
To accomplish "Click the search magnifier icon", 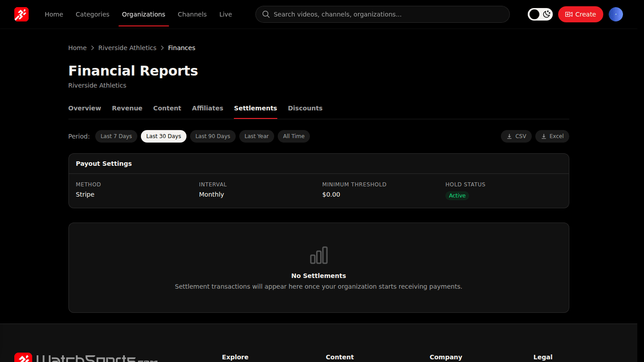I will (266, 14).
